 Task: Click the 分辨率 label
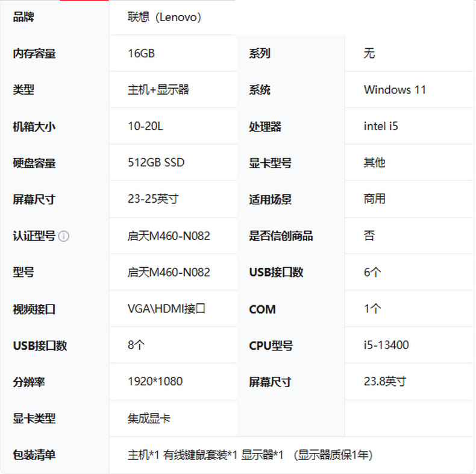pos(29,382)
